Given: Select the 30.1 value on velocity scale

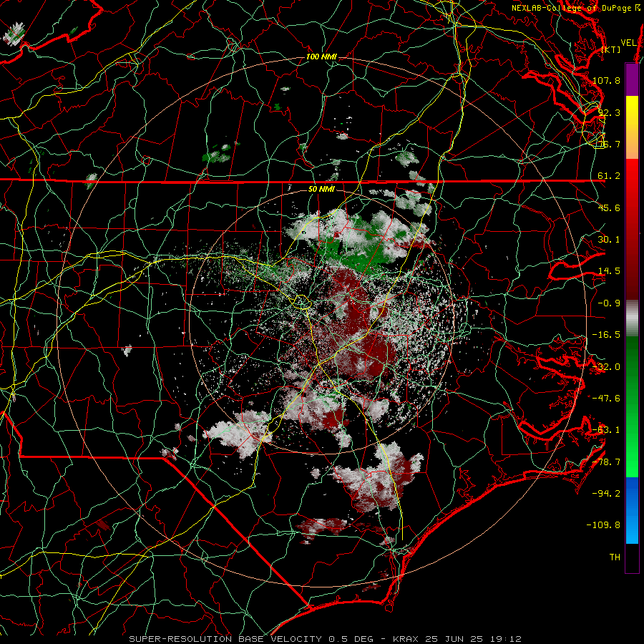Looking at the screenshot, I should (x=609, y=240).
